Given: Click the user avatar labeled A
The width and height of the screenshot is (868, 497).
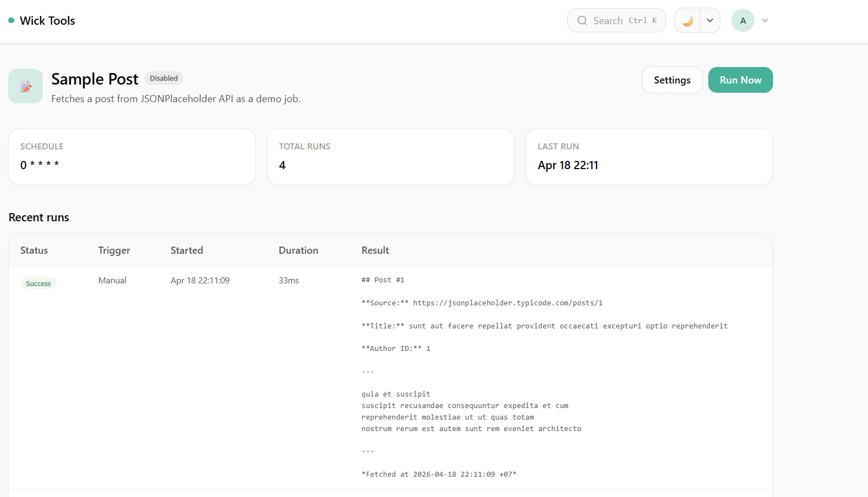Looking at the screenshot, I should click(x=742, y=21).
